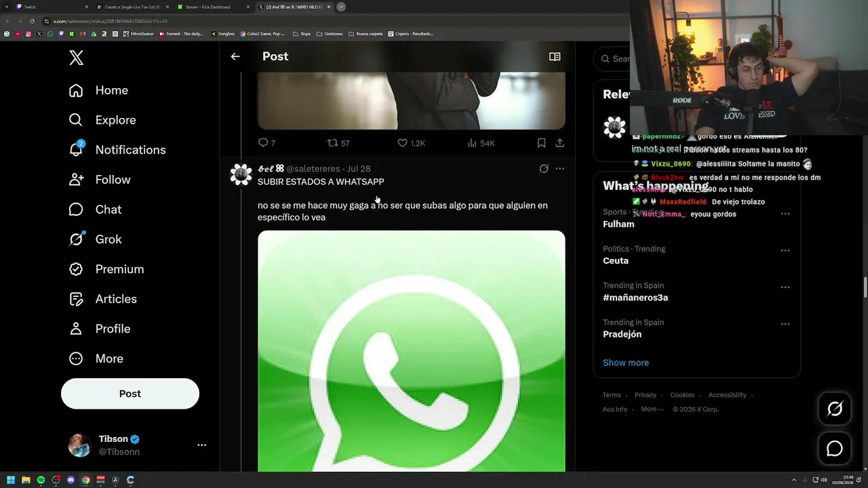Screen dimensions: 868x488
Task: Click the Windows Start button
Action: pyautogui.click(x=11, y=480)
